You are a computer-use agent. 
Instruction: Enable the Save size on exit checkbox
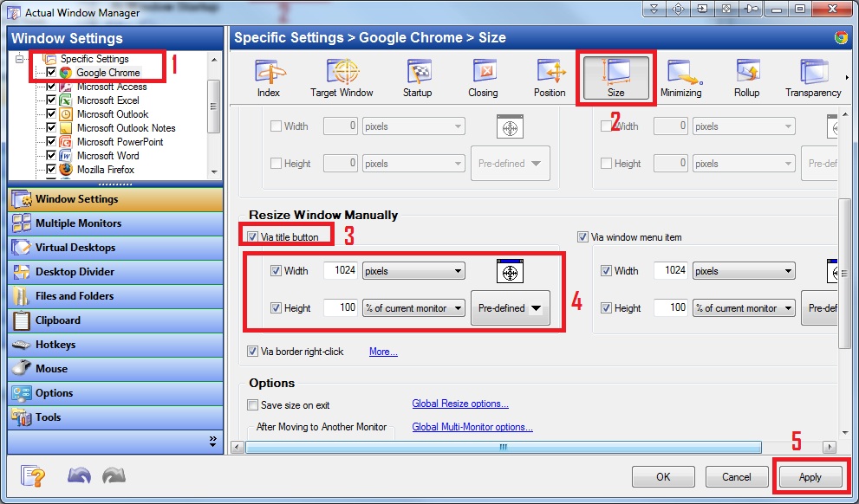(x=252, y=405)
